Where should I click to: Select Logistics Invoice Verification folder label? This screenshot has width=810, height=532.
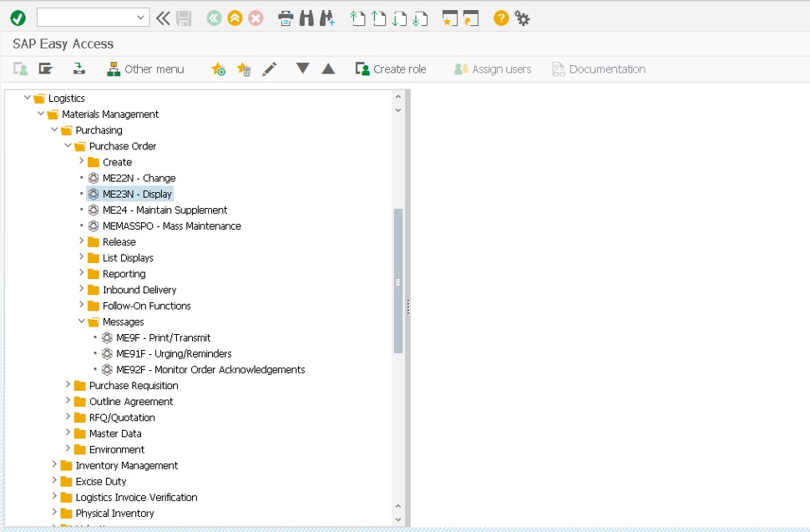click(136, 498)
